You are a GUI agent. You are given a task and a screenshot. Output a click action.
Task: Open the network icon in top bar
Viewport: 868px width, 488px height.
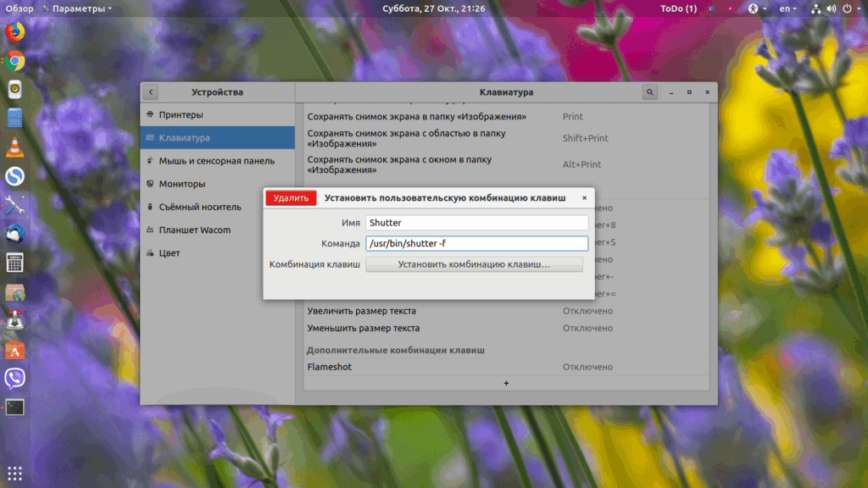point(816,8)
